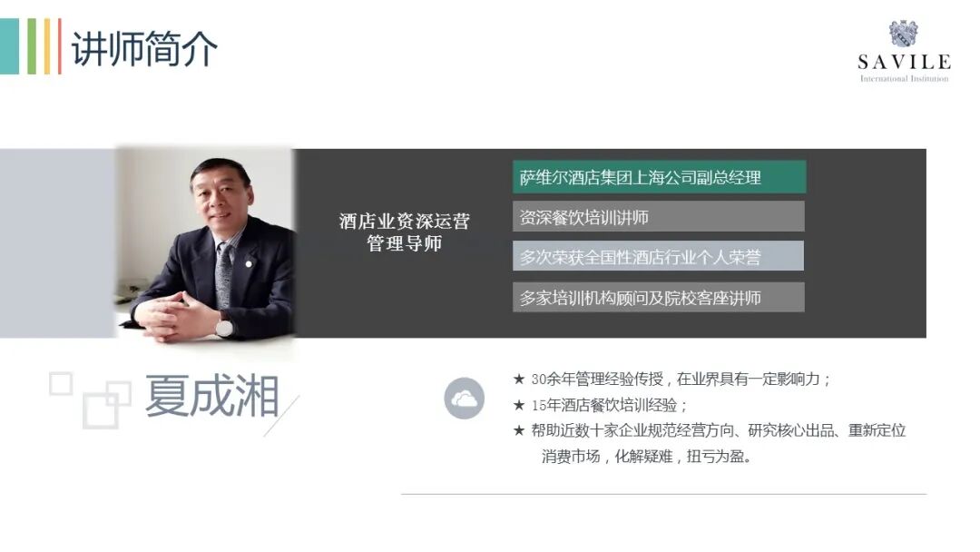Click the green color stripe in header
The height and width of the screenshot is (552, 980).
32,46
